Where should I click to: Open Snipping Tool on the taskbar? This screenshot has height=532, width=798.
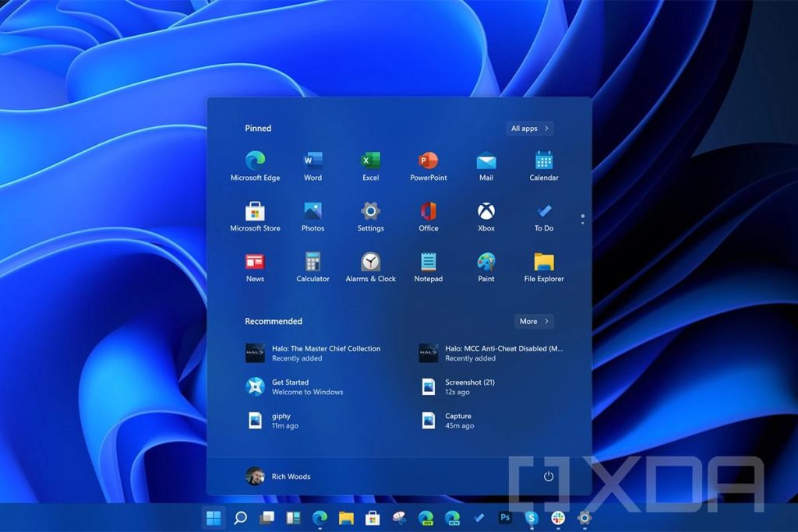(x=399, y=518)
